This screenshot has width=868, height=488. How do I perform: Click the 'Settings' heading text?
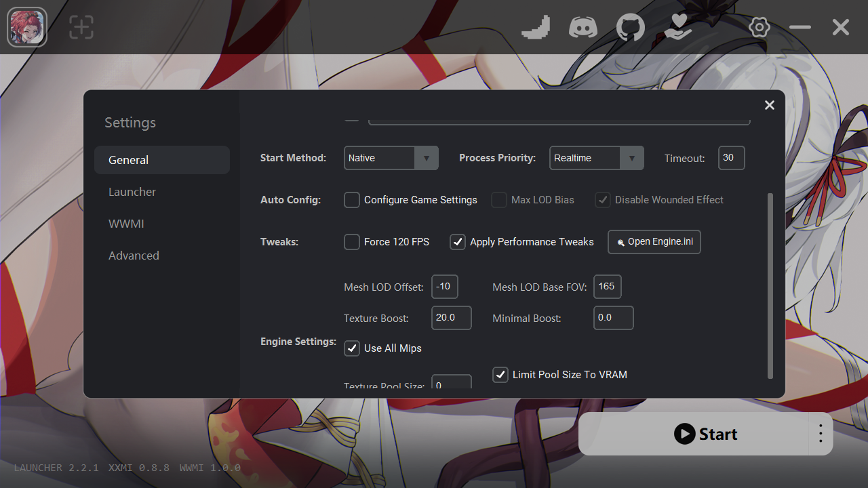(130, 123)
